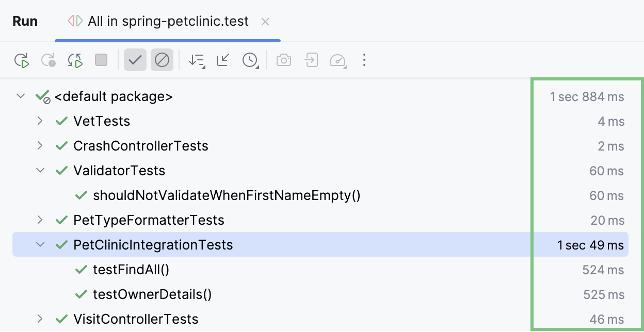Rerun all tests in spring-petclinic.test
The width and height of the screenshot is (644, 332).
(x=22, y=60)
